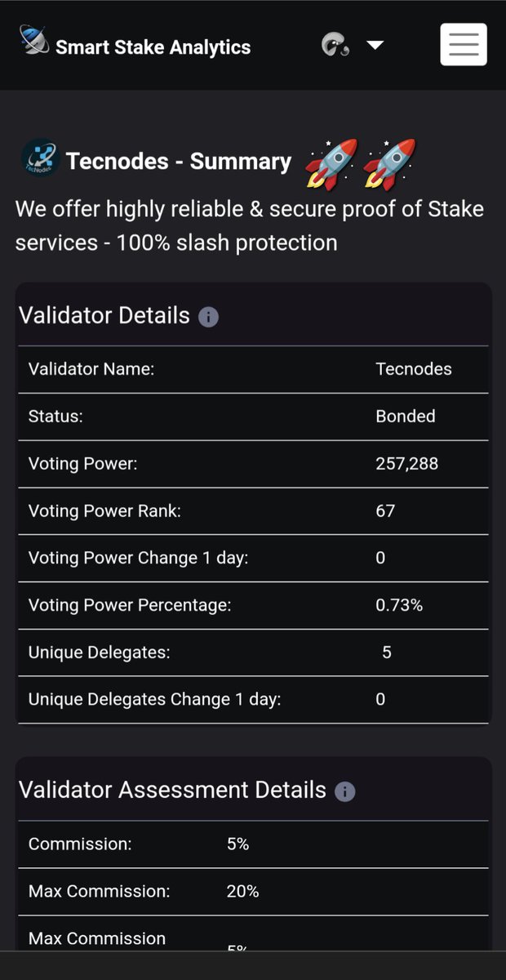506x980 pixels.
Task: Click the Unique Delegates count
Action: pyautogui.click(x=387, y=653)
